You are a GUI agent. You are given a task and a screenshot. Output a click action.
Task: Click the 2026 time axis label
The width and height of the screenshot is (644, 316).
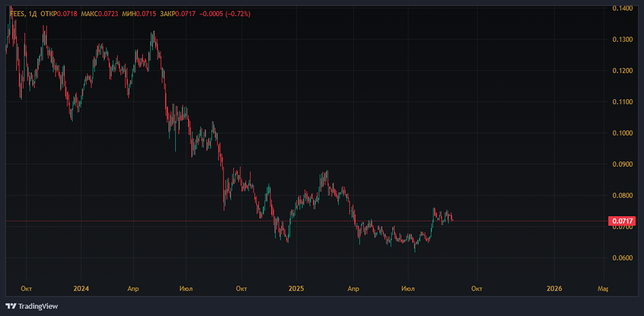(555, 288)
